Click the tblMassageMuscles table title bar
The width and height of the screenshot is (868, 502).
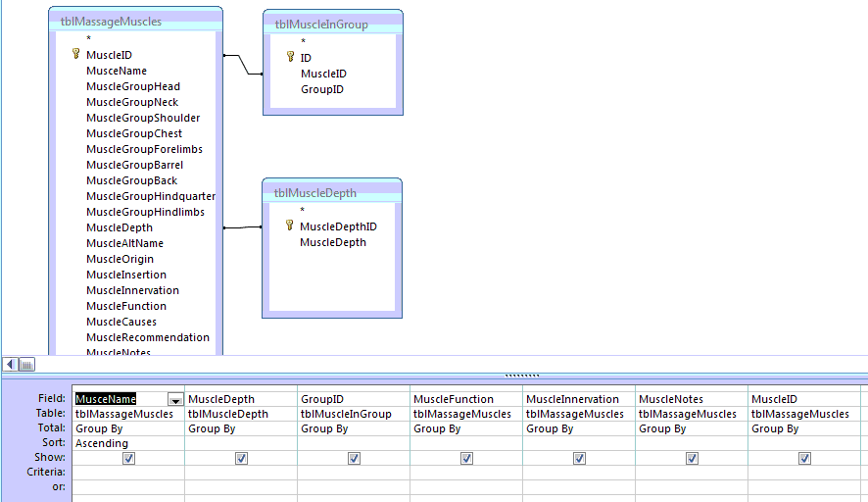pyautogui.click(x=135, y=21)
